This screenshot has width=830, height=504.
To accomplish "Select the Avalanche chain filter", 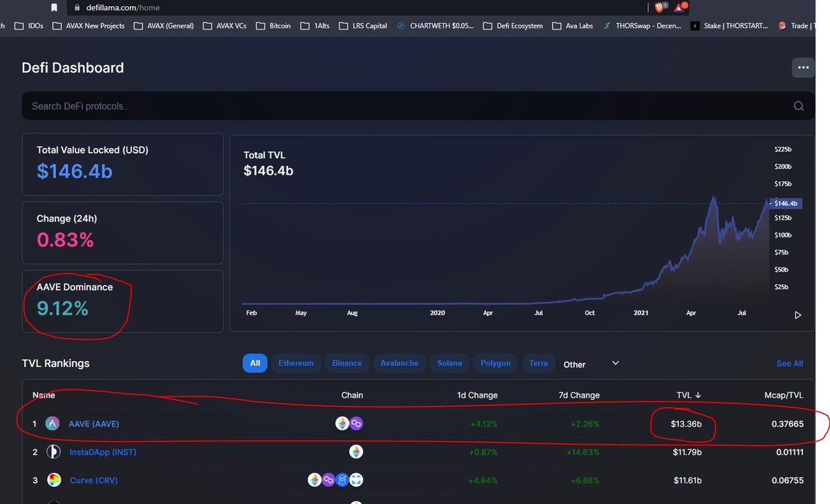I will coord(399,363).
